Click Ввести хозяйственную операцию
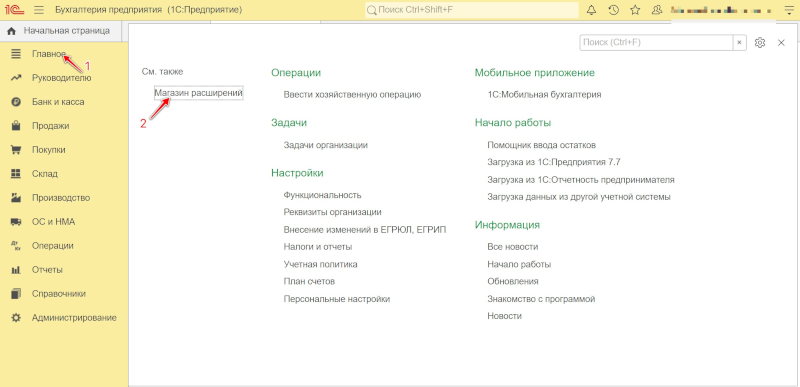This screenshot has height=387, width=800. [352, 94]
